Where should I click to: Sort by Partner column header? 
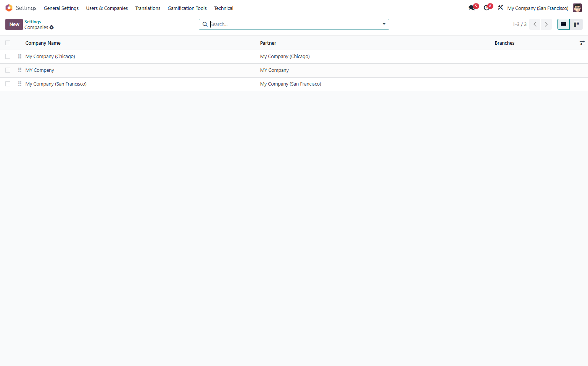click(268, 43)
